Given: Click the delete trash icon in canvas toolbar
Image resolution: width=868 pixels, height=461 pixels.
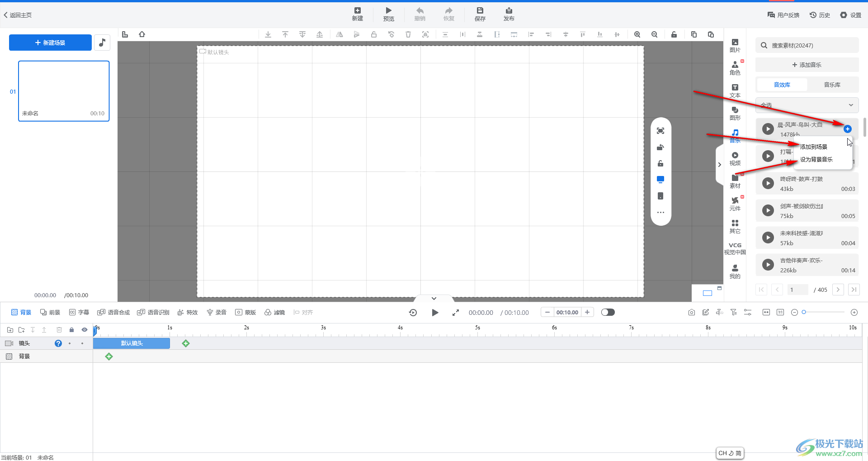Looking at the screenshot, I should (x=408, y=34).
